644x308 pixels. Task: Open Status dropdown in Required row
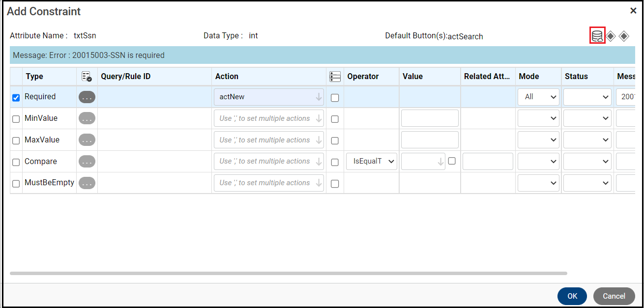pyautogui.click(x=587, y=97)
